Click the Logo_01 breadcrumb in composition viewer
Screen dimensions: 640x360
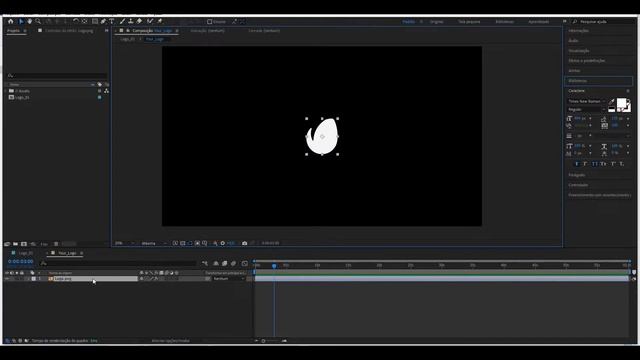[x=127, y=39]
